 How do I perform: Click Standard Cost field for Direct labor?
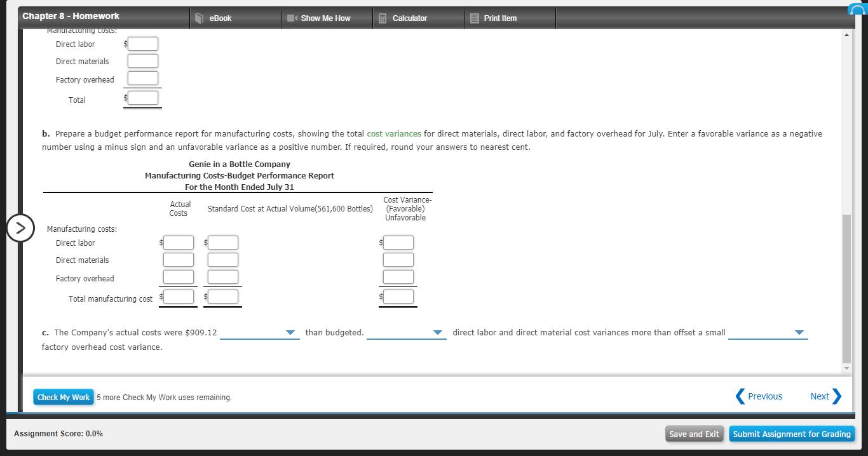223,243
